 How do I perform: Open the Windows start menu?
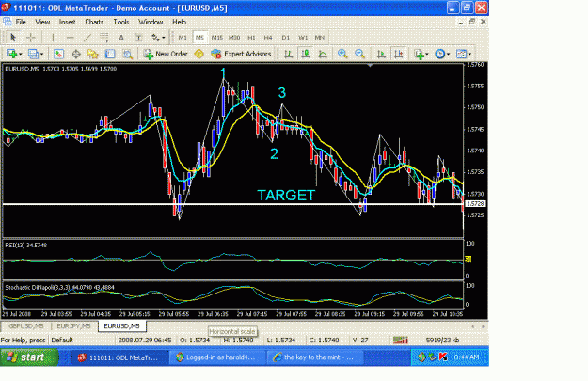point(29,357)
